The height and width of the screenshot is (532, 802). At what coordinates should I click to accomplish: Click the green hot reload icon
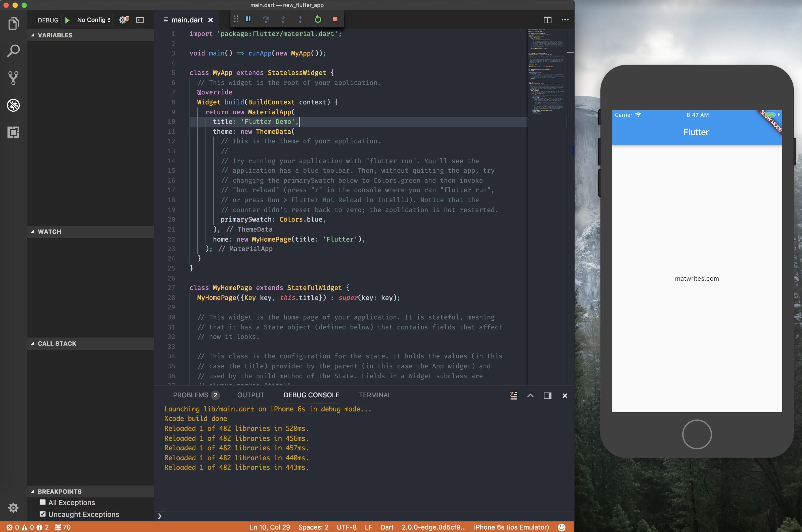click(318, 19)
